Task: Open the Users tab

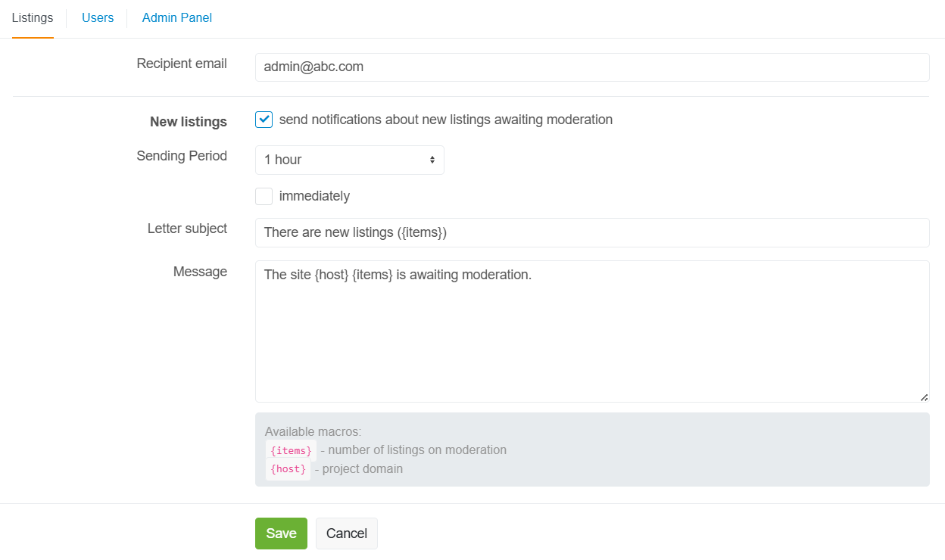Action: 98,17
